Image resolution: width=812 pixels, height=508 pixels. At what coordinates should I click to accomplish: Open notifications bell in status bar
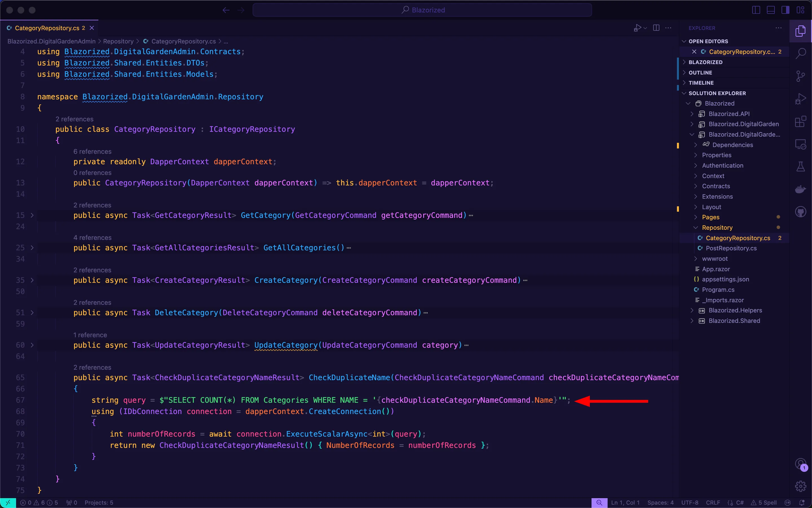point(802,503)
